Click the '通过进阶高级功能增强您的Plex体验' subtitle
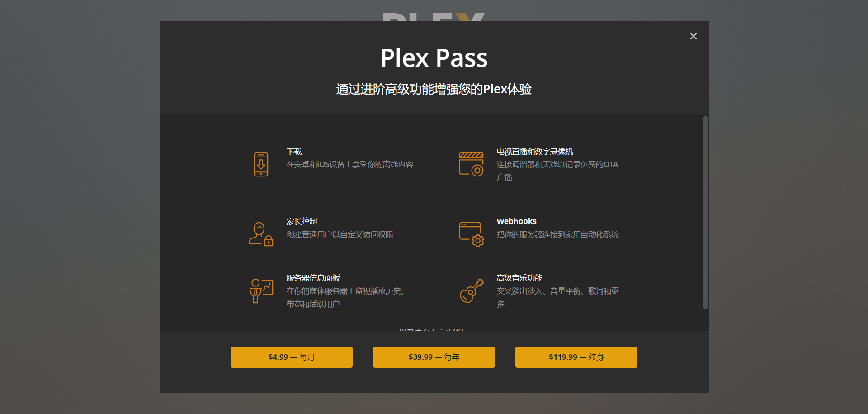This screenshot has width=868, height=414. tap(434, 89)
